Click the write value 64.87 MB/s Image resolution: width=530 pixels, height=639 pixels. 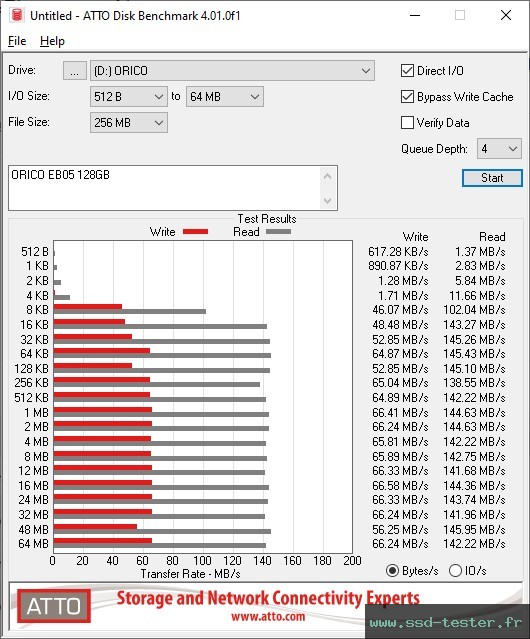click(x=400, y=353)
